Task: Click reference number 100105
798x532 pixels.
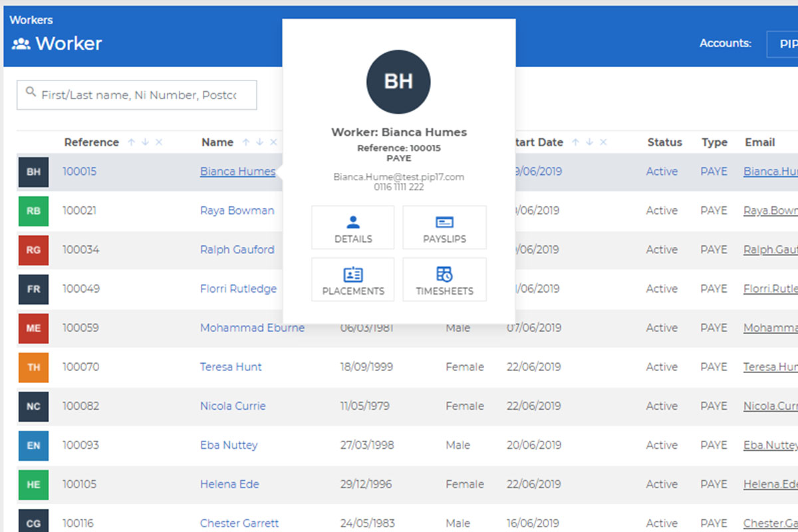Action: (x=80, y=485)
